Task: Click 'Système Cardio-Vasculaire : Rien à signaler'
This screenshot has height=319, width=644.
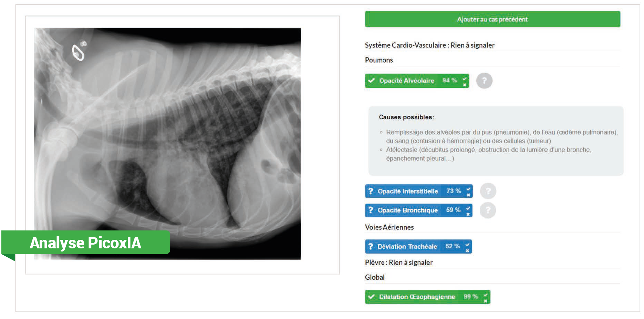Action: [x=429, y=45]
